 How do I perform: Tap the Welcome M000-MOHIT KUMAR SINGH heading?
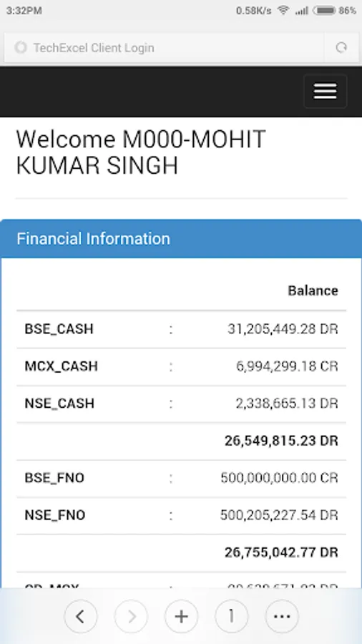click(x=141, y=152)
